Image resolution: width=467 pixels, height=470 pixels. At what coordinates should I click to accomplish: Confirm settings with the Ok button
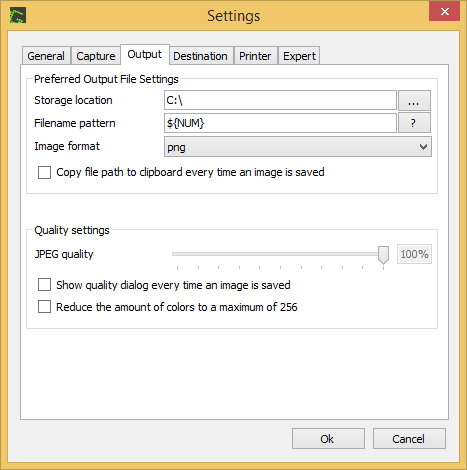[x=328, y=439]
